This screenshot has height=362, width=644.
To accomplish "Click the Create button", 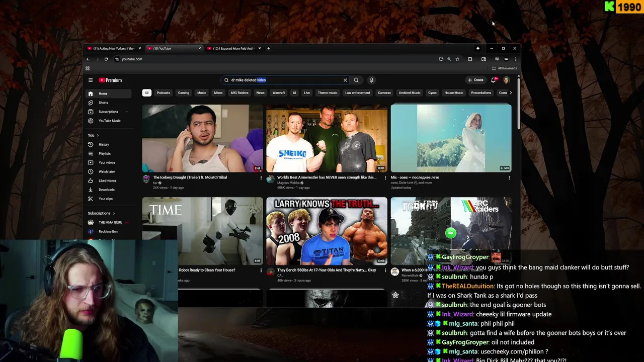I will 475,80.
